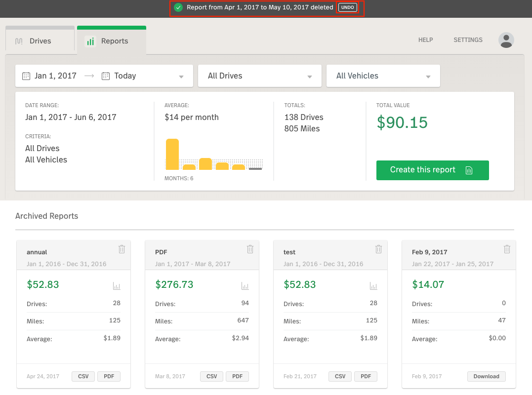Delete the Feb 9, 2017 report
The width and height of the screenshot is (532, 395).
507,249
